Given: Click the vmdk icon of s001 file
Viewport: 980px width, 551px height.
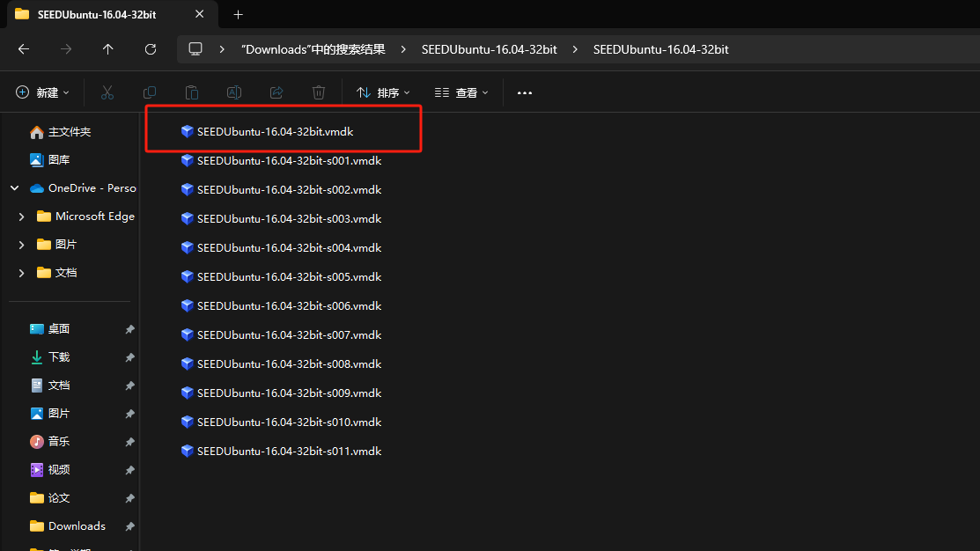Looking at the screenshot, I should tap(187, 160).
